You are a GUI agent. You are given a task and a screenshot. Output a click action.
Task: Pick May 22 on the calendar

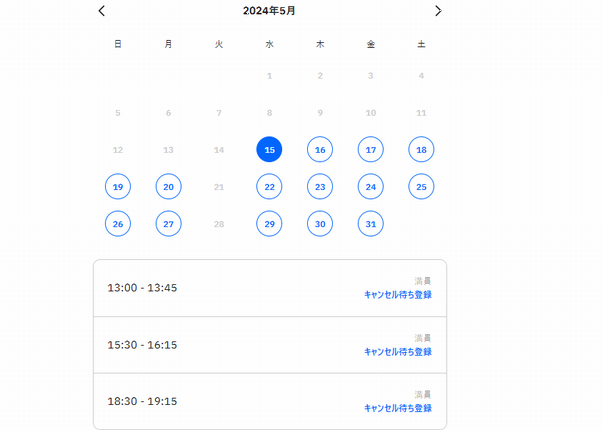pos(269,186)
